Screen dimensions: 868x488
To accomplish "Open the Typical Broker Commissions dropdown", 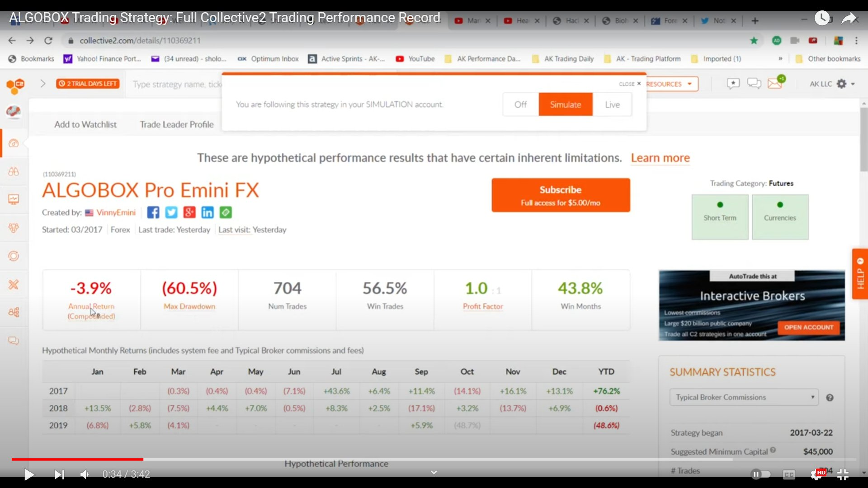I will pos(744,397).
